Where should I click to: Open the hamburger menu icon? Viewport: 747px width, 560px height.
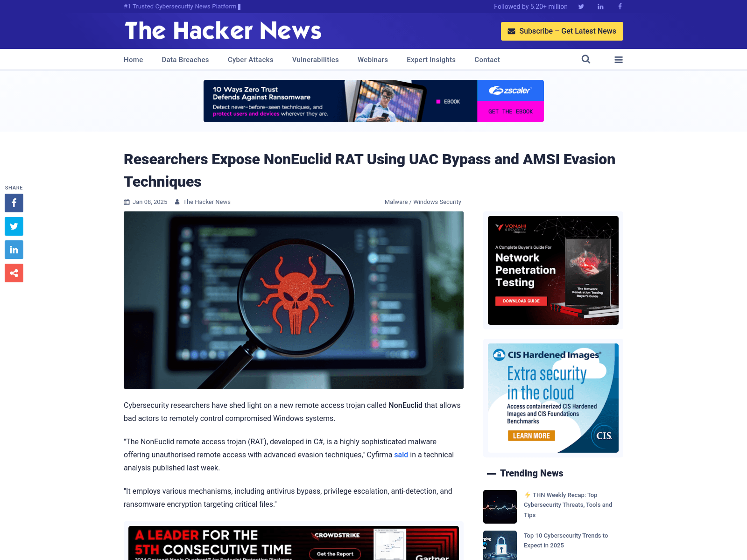click(619, 60)
